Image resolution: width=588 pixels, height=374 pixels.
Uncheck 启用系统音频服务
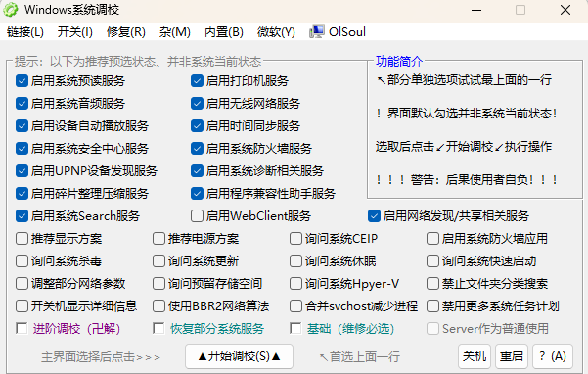click(22, 104)
